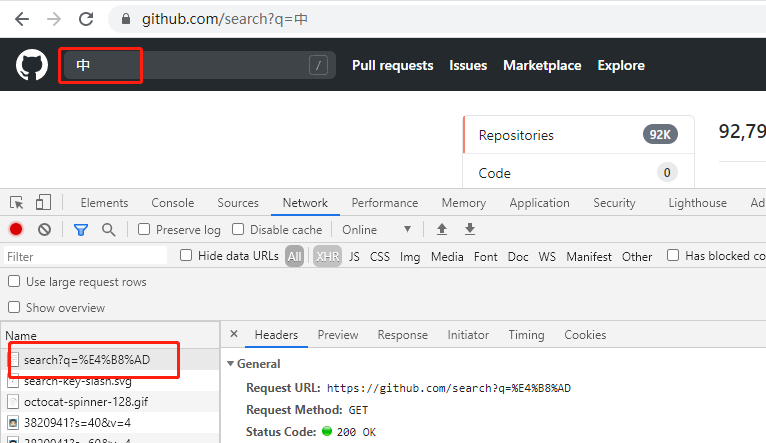Click the avatar icon of 3820941?s=40&v=4 row
Viewport: 766px width, 443px height.
13,423
